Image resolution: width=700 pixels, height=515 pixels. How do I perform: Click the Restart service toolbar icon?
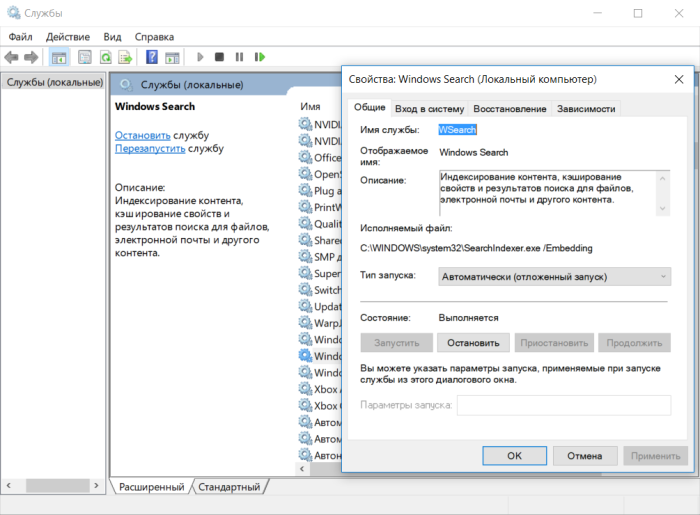(260, 57)
